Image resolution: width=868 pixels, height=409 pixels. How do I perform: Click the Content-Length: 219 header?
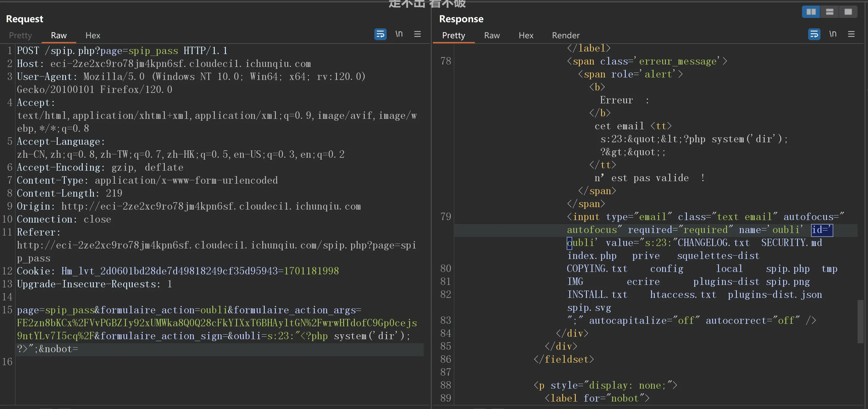pyautogui.click(x=69, y=193)
